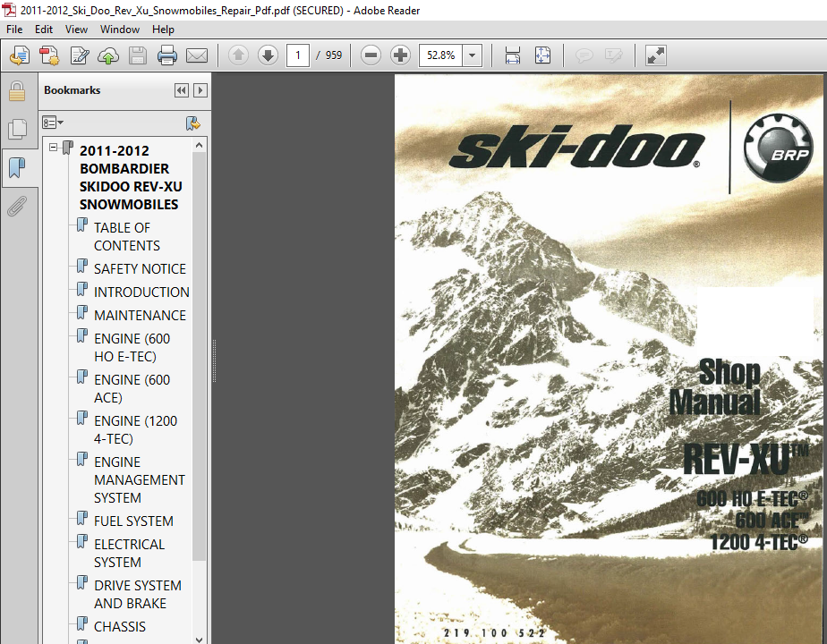Jump to ENGINE (600 ACE) bookmark
Screen dimensions: 827x644
click(x=132, y=388)
